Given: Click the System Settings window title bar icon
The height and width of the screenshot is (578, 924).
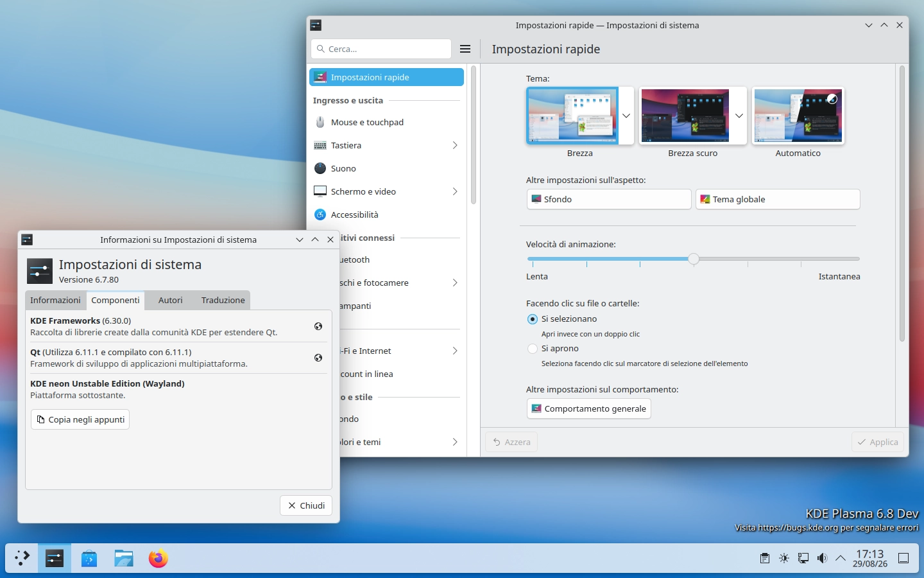Looking at the screenshot, I should 316,25.
